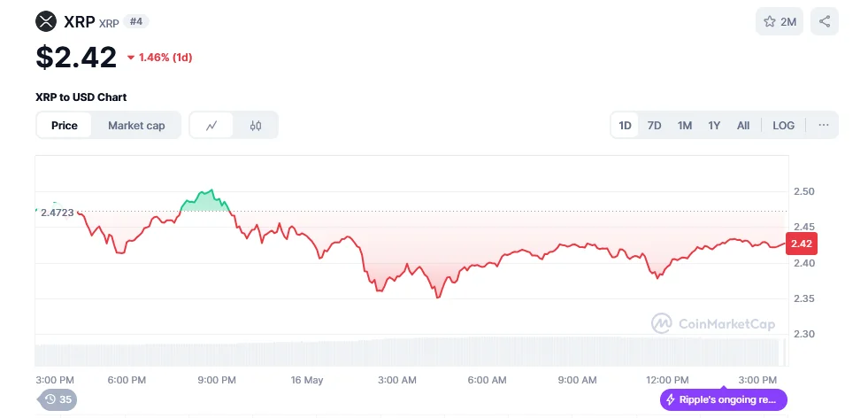Show All time price history

[743, 126]
